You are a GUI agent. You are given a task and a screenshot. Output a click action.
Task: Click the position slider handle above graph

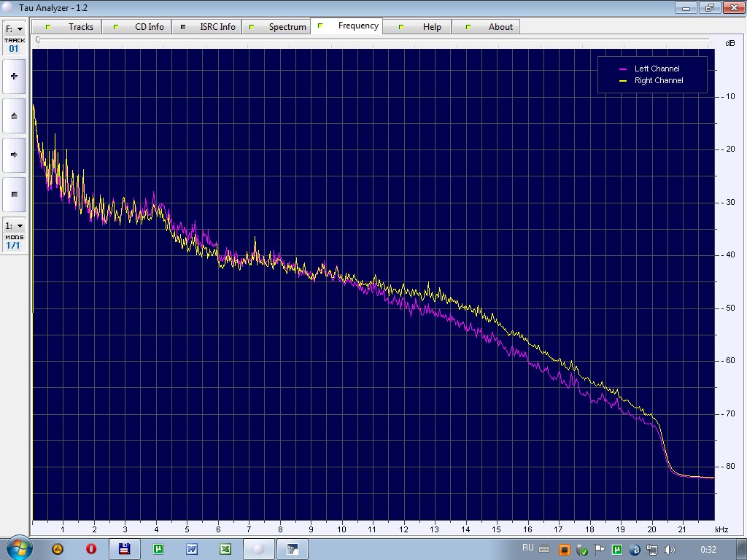click(38, 40)
